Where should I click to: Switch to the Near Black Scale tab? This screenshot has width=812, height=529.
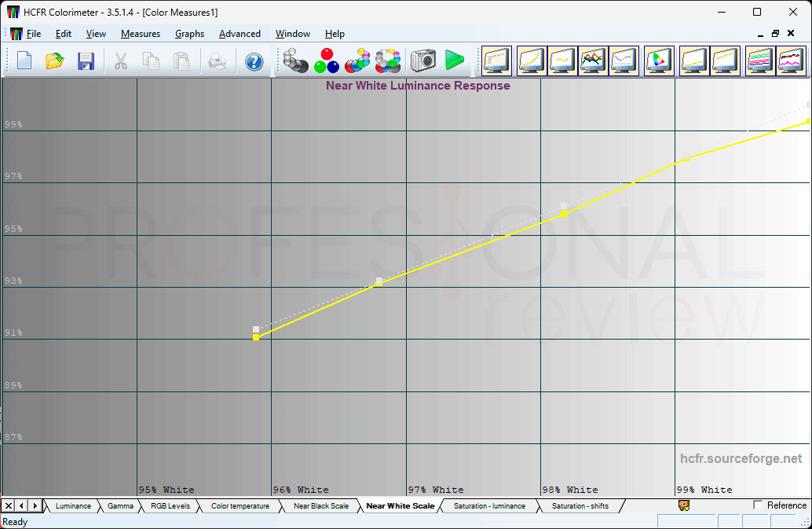click(321, 506)
